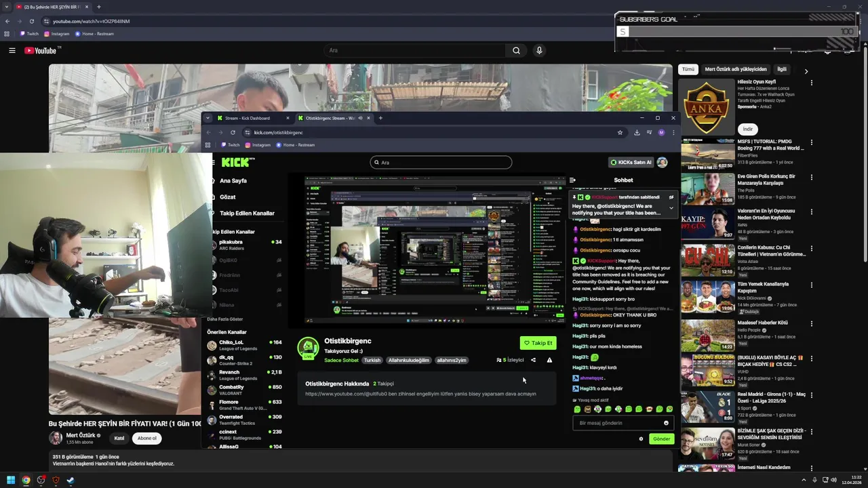This screenshot has height=488, width=868.
Task: Click the Abone ol subscribe button
Action: click(x=147, y=439)
